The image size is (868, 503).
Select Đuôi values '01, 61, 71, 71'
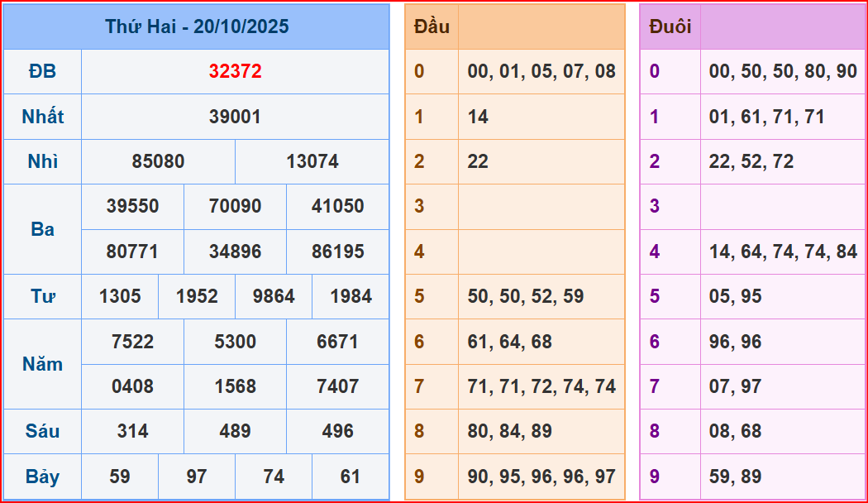click(x=766, y=117)
